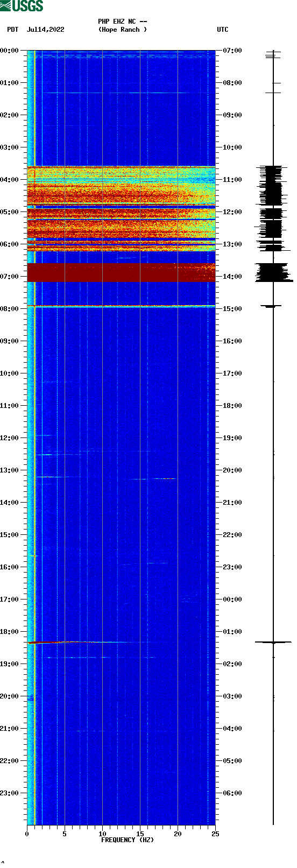
Task: Click the UTC axis label "01:00"
Action: pos(232,632)
